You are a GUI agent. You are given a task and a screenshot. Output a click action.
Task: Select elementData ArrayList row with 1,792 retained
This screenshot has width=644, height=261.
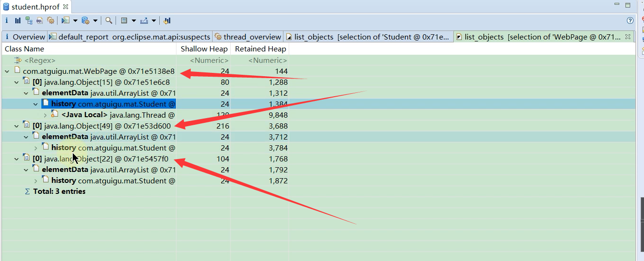coord(318,170)
